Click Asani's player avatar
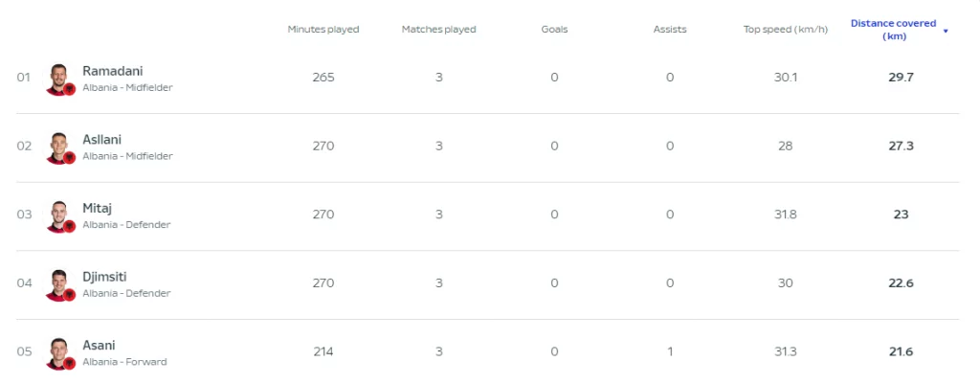Image resolution: width=980 pixels, height=384 pixels. coord(58,351)
